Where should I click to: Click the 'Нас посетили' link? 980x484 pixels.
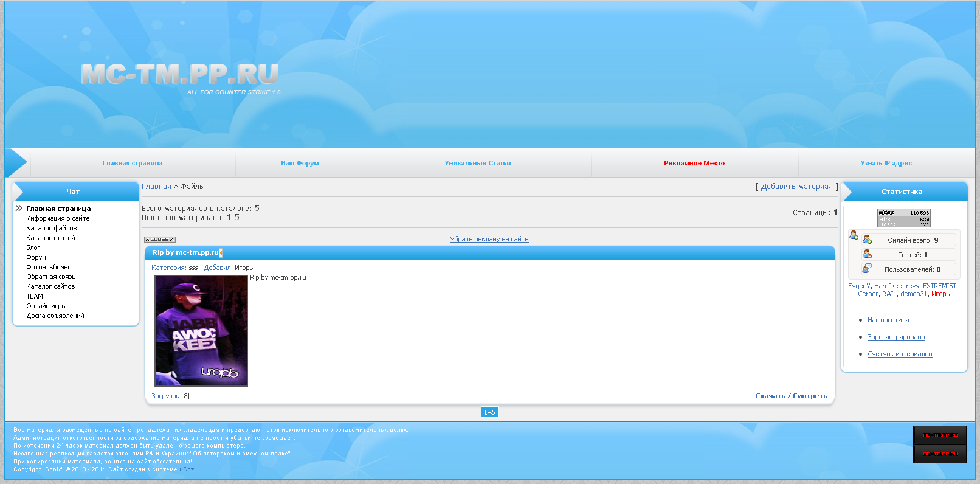pos(888,320)
